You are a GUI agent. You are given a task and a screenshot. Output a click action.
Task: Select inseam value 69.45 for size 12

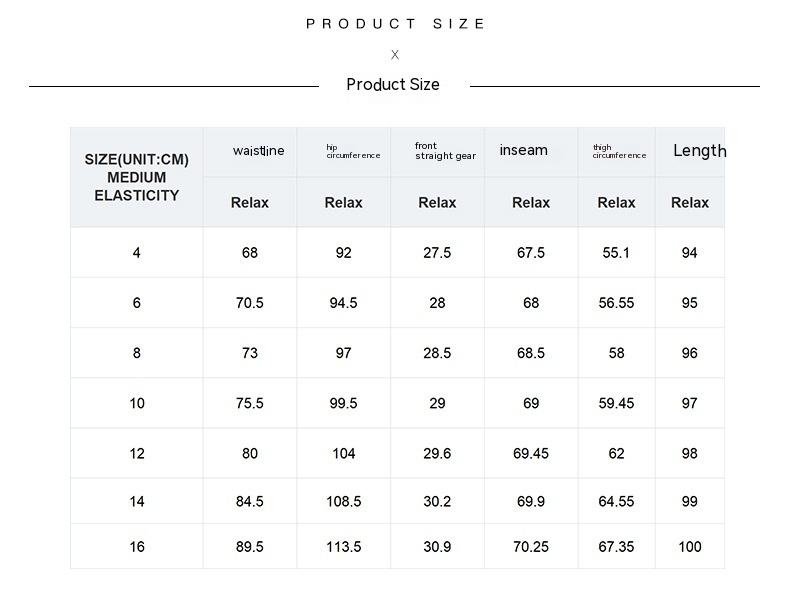point(531,453)
